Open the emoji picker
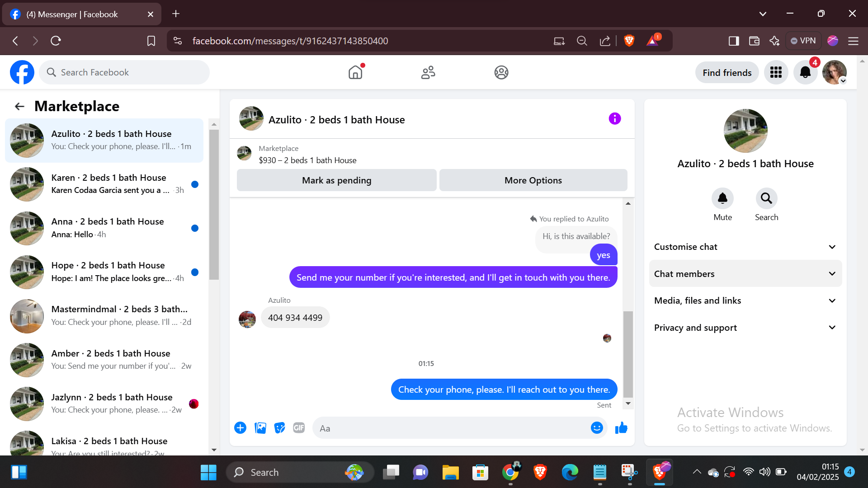The image size is (868, 488). pos(597,428)
